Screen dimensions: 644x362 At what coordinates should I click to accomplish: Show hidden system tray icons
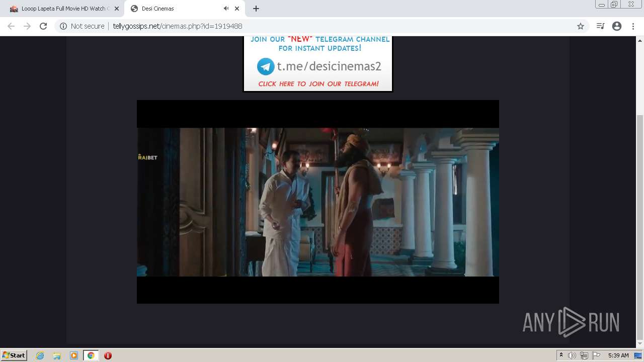click(x=561, y=355)
